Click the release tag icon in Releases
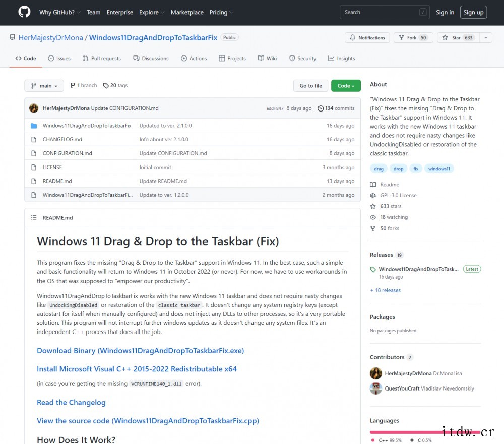 pos(373,269)
